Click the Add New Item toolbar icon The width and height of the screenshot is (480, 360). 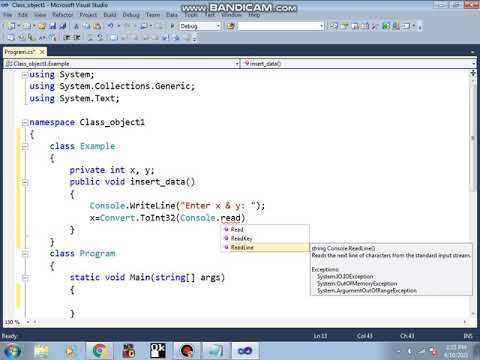[x=27, y=26]
